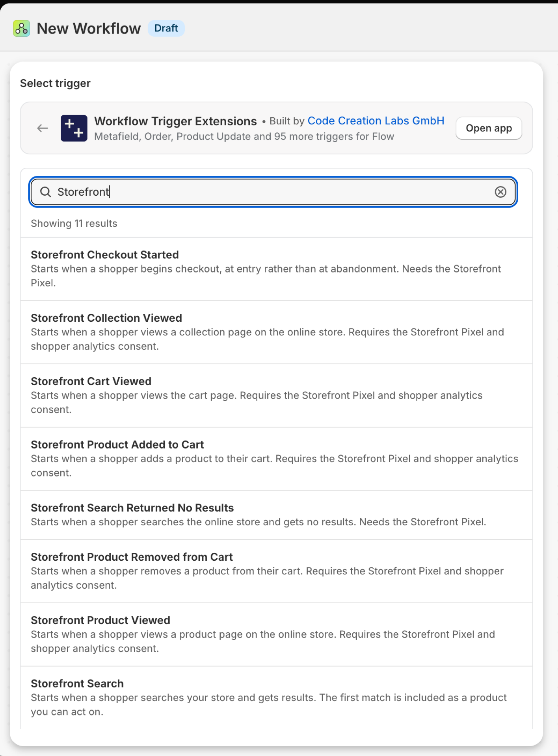Screen dimensions: 558x756
Task: Click the Workflow Trigger Extensions title
Action: pyautogui.click(x=175, y=121)
